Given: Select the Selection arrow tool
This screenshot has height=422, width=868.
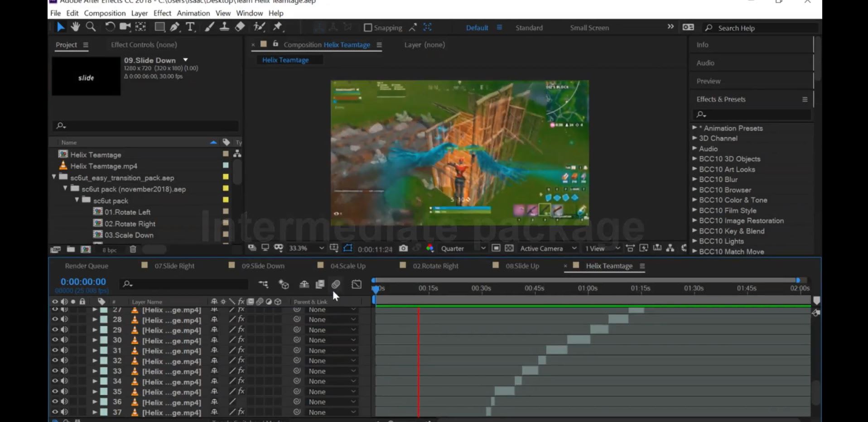Looking at the screenshot, I should coord(60,27).
